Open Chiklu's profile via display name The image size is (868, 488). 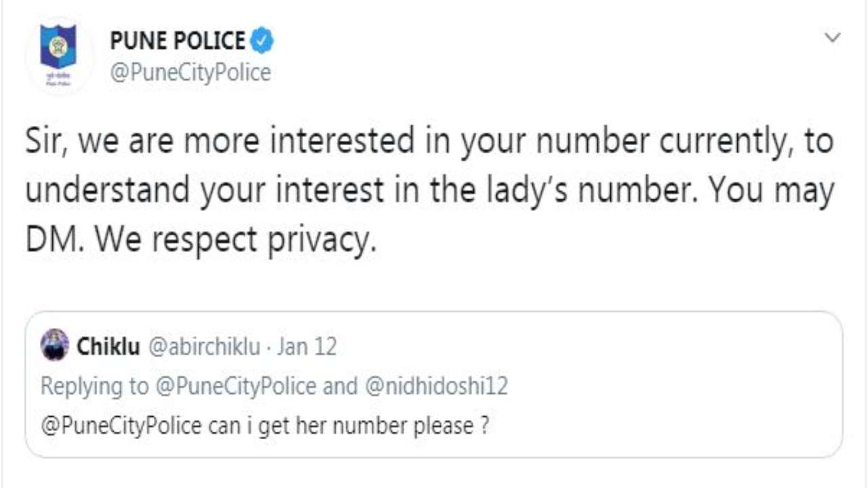point(108,347)
